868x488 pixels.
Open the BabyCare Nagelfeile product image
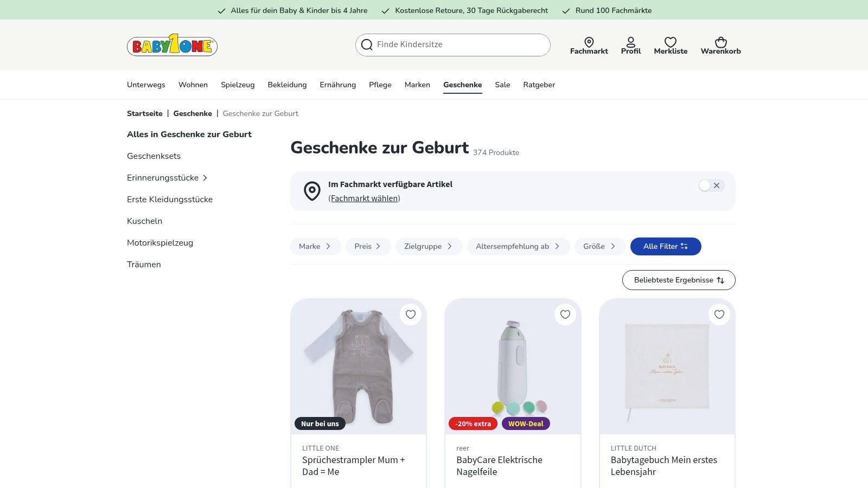513,366
